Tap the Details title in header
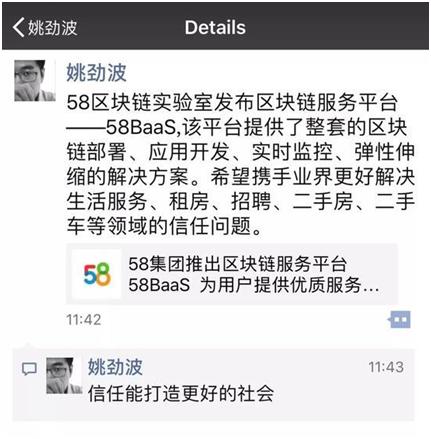 click(x=215, y=27)
